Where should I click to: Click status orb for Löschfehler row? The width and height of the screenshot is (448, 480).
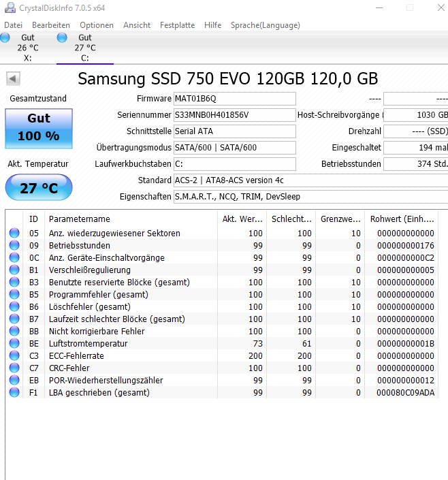[14, 306]
